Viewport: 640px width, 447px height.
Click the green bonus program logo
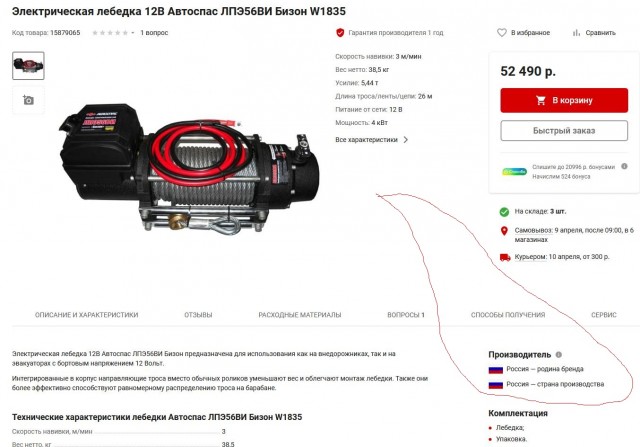(x=514, y=171)
